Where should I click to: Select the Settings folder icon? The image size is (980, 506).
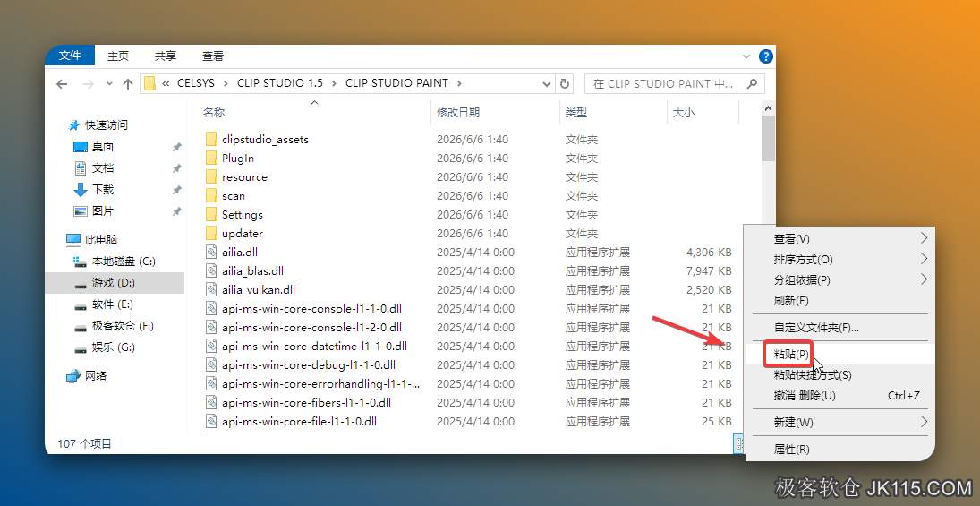[x=211, y=214]
